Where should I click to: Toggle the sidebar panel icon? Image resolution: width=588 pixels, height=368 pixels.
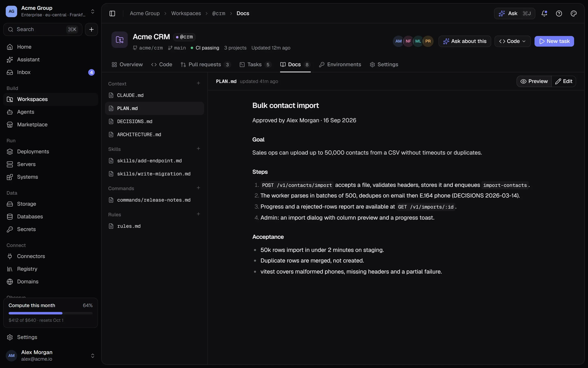pyautogui.click(x=112, y=13)
